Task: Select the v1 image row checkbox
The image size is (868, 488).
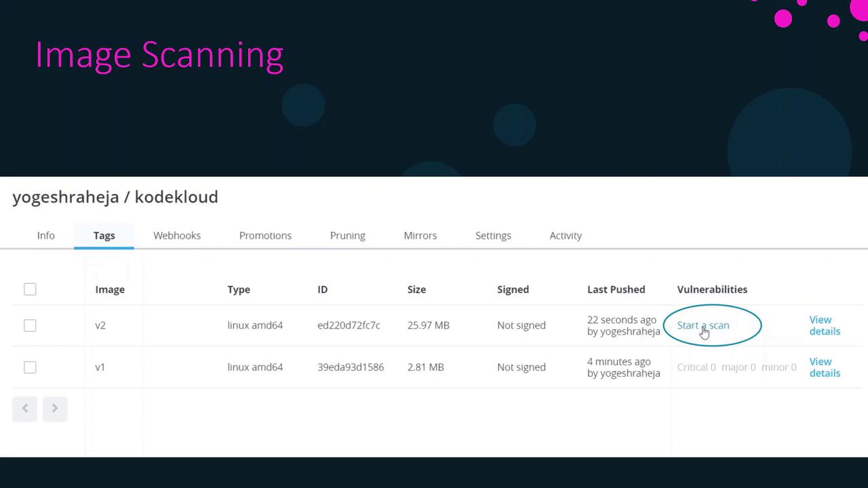Action: coord(30,367)
